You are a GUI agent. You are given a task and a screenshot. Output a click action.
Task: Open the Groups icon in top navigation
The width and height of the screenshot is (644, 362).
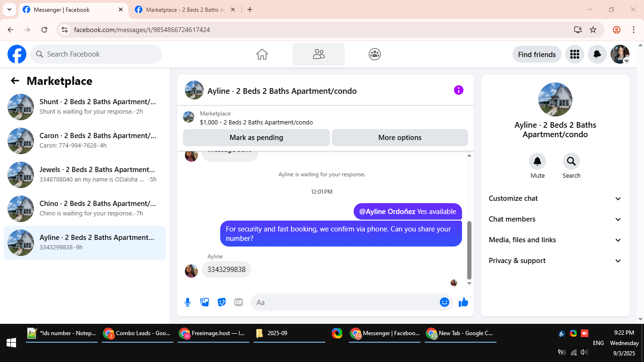(x=375, y=54)
